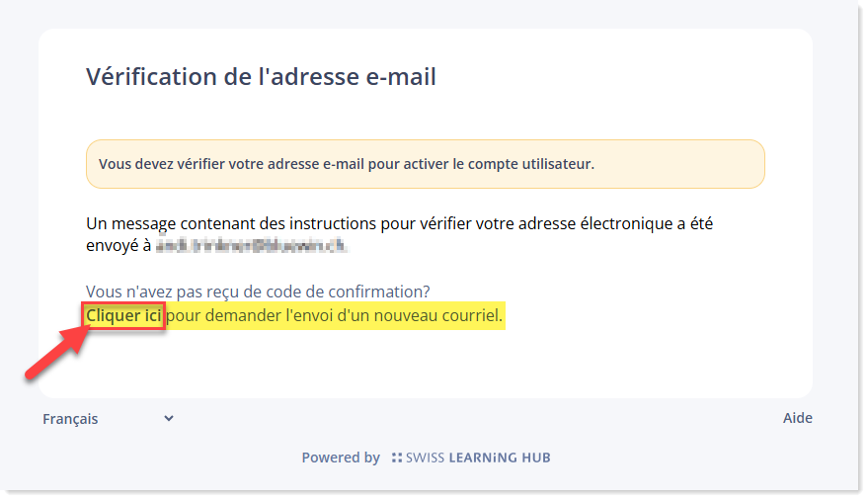Click the Swiss Learning Hub four-dot icon
The image size is (868, 500).
[x=396, y=458]
